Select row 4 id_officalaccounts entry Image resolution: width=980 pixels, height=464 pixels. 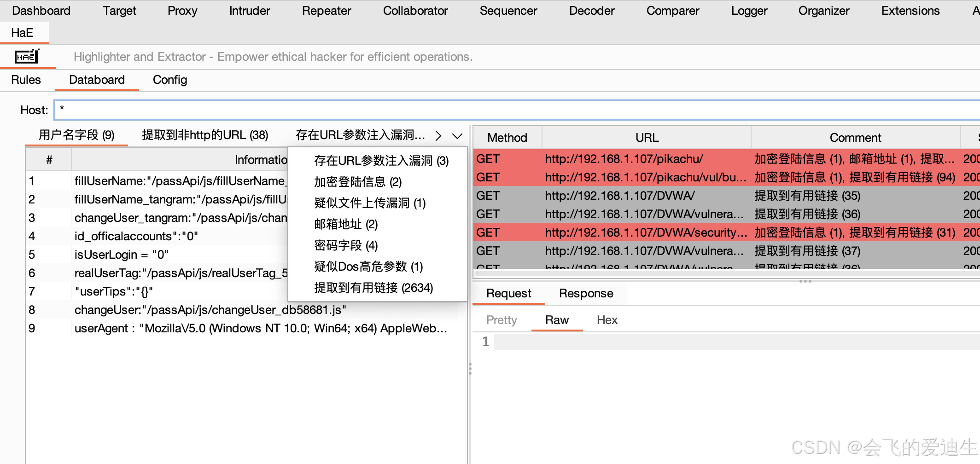coord(157,236)
